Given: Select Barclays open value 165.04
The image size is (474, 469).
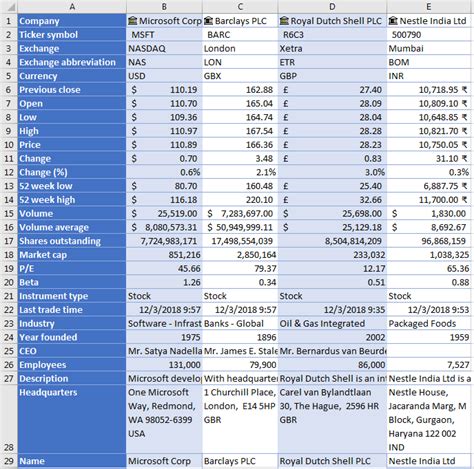Looking at the screenshot, I should pos(240,104).
